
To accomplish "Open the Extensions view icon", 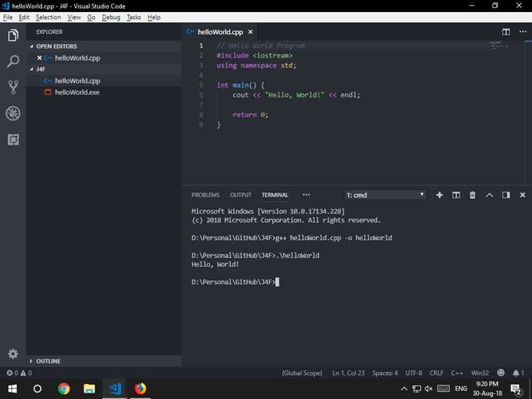I will pyautogui.click(x=13, y=139).
